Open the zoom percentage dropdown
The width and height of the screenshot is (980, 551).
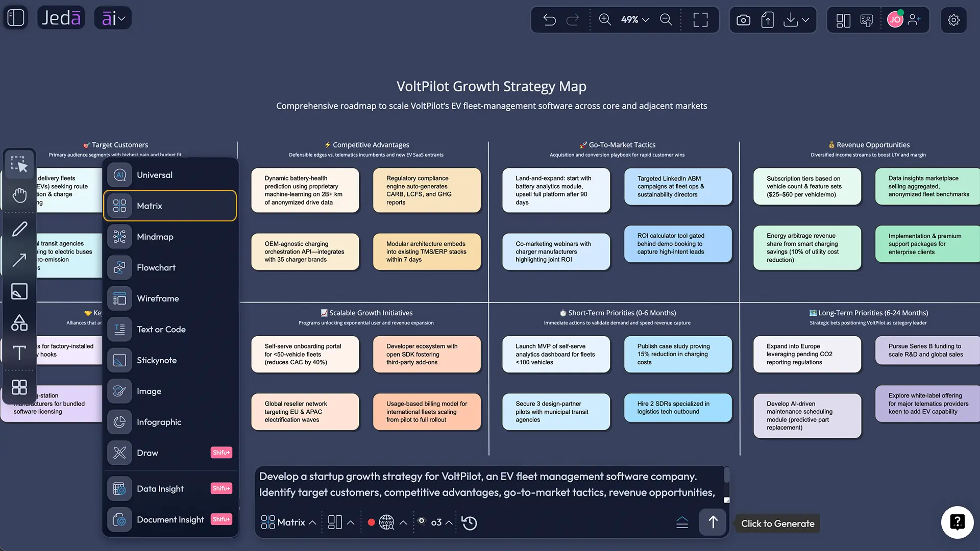pos(635,19)
